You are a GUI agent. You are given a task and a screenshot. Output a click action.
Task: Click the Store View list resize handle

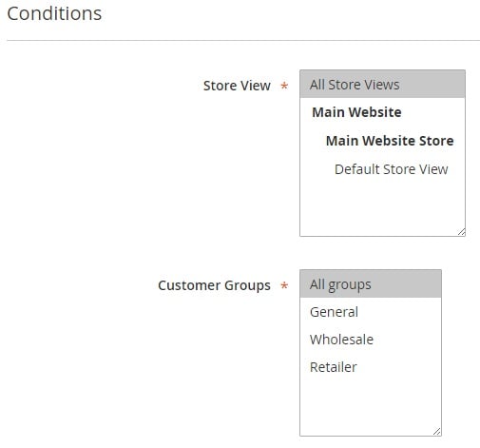tap(461, 232)
